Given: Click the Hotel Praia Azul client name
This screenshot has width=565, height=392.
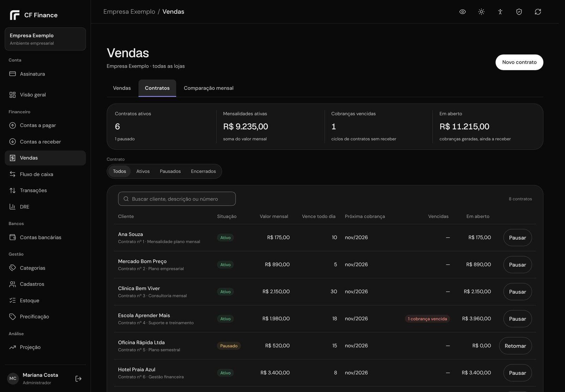Looking at the screenshot, I should (x=137, y=369).
